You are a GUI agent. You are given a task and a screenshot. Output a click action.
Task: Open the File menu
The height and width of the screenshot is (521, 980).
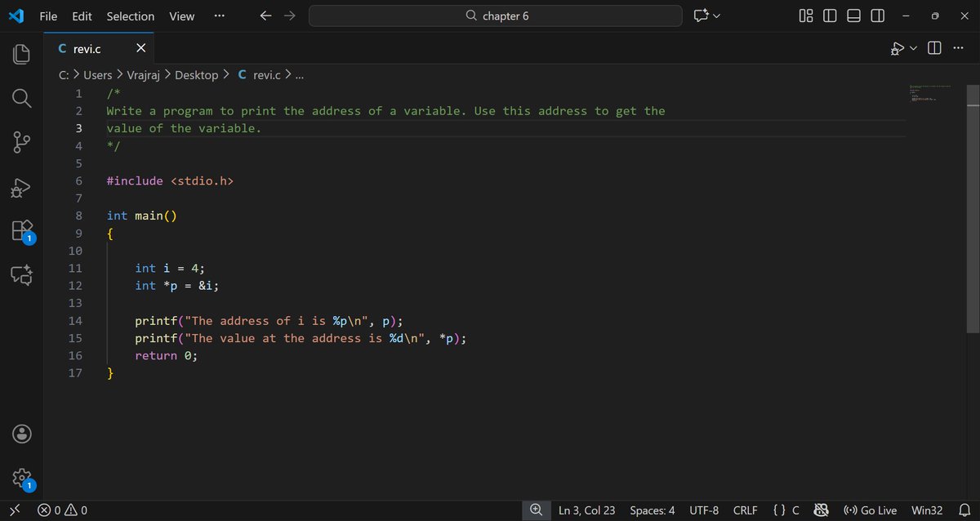[48, 16]
